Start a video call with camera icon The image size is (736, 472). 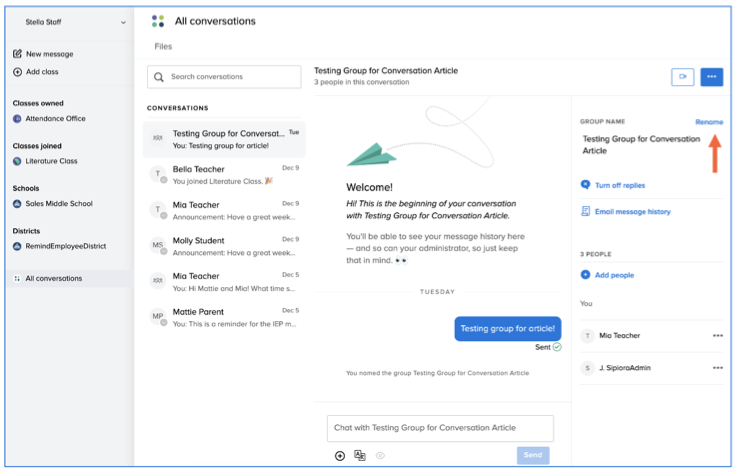tap(683, 76)
